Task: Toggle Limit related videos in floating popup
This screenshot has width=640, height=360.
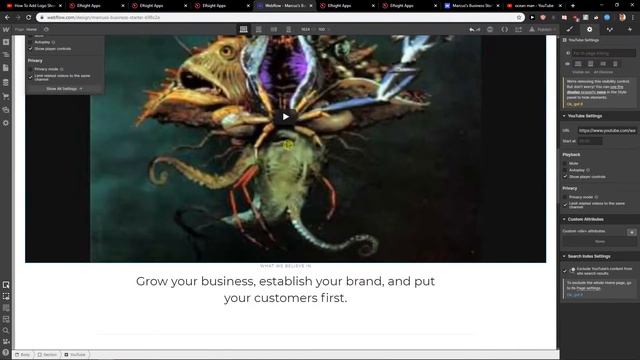Action: pyautogui.click(x=31, y=77)
